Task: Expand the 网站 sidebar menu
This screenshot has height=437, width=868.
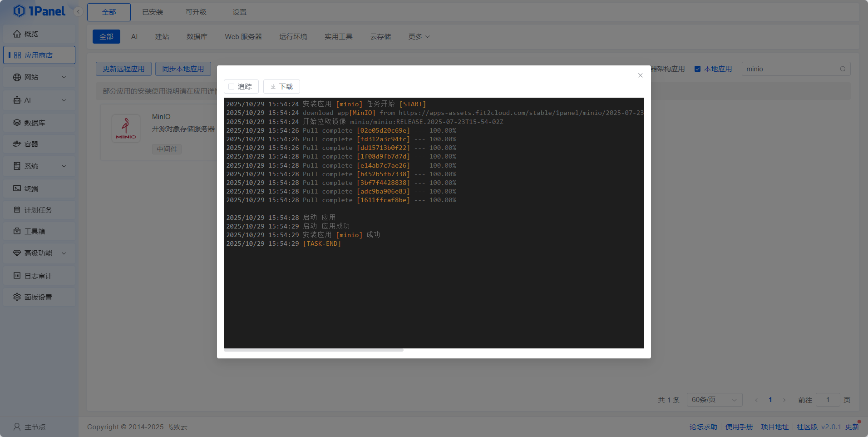Action: 39,77
